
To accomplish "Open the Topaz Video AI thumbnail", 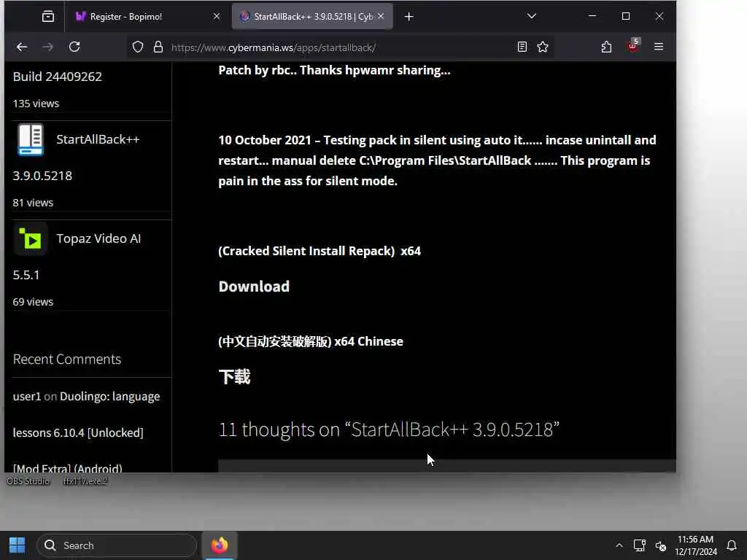I will click(x=31, y=238).
